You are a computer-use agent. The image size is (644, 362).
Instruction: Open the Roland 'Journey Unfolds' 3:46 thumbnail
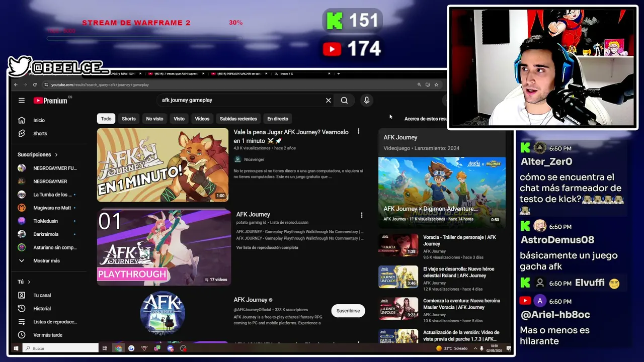pyautogui.click(x=398, y=277)
